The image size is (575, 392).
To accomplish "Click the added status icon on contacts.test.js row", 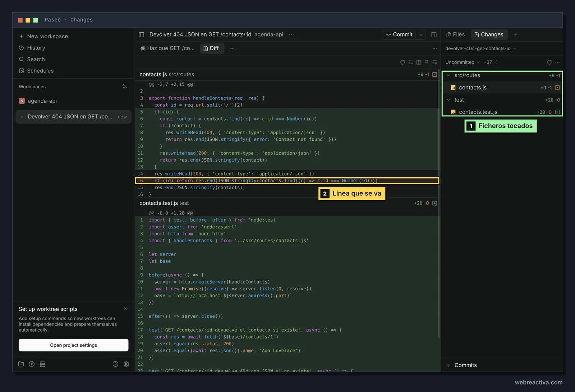I will point(557,112).
